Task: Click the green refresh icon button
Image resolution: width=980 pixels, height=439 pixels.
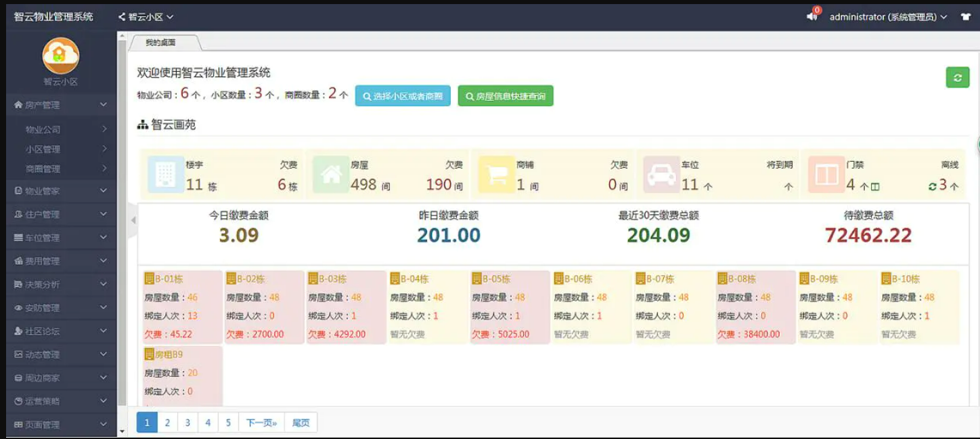Action: click(957, 78)
